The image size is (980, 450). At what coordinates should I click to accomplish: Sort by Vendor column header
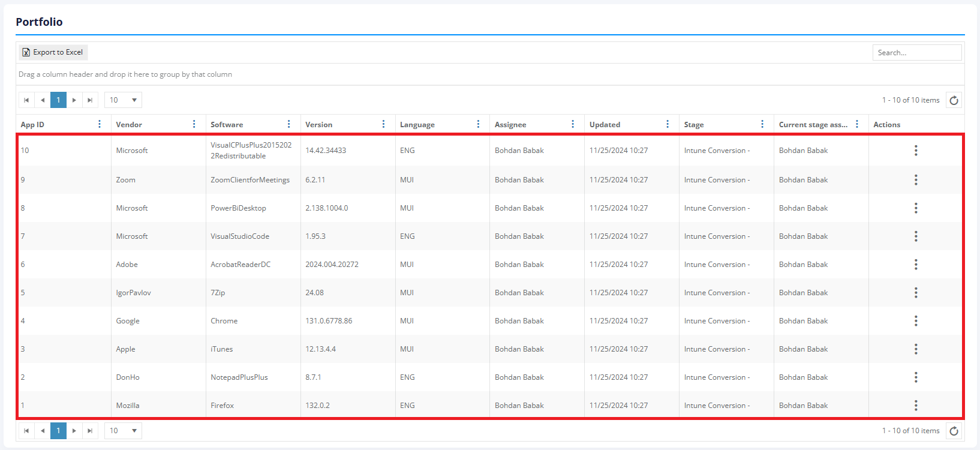tap(129, 125)
